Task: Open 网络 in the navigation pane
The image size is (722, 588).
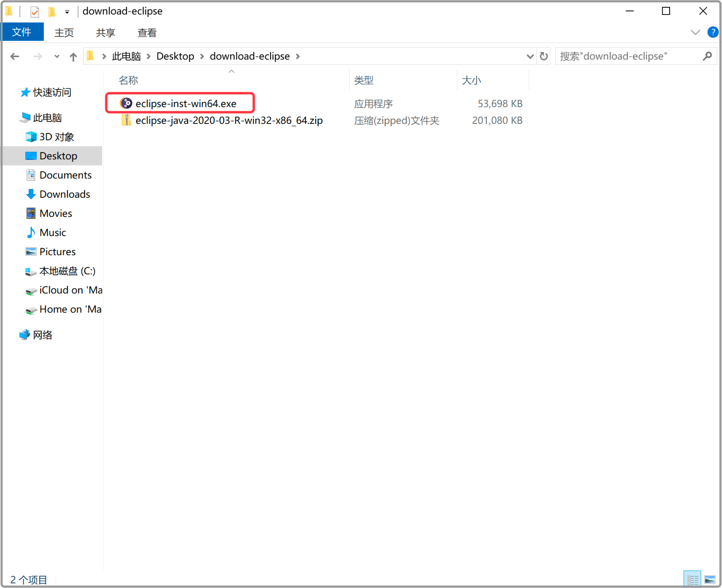Action: pos(42,335)
